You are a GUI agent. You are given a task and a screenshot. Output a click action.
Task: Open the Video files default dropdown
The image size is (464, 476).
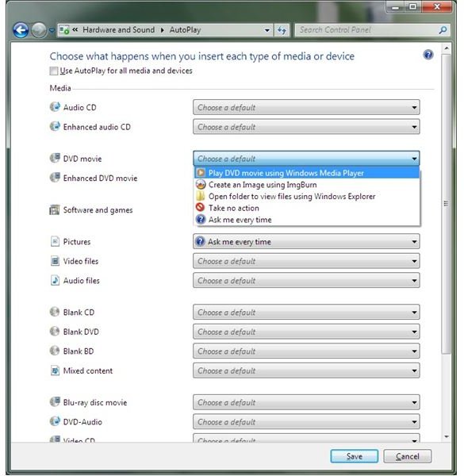click(306, 261)
